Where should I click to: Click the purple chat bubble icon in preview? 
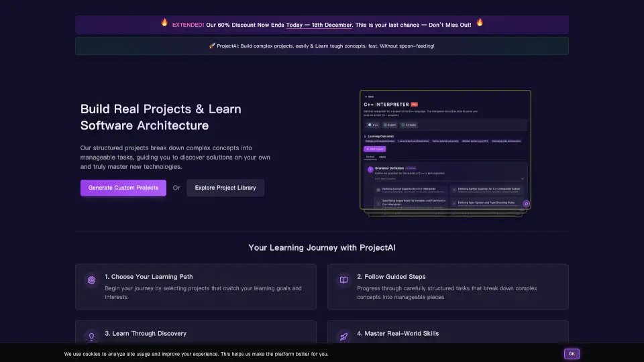click(526, 204)
